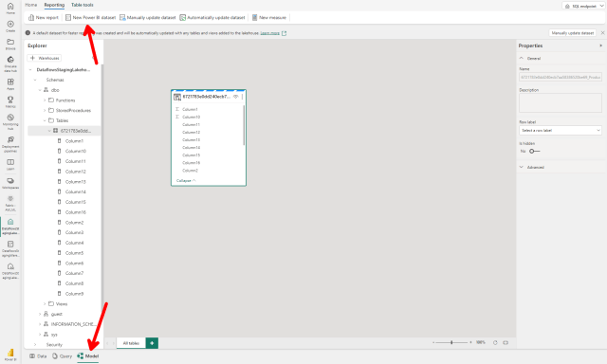Go to Home in the left navigation rail
This screenshot has width=607, height=364.
pos(10,9)
